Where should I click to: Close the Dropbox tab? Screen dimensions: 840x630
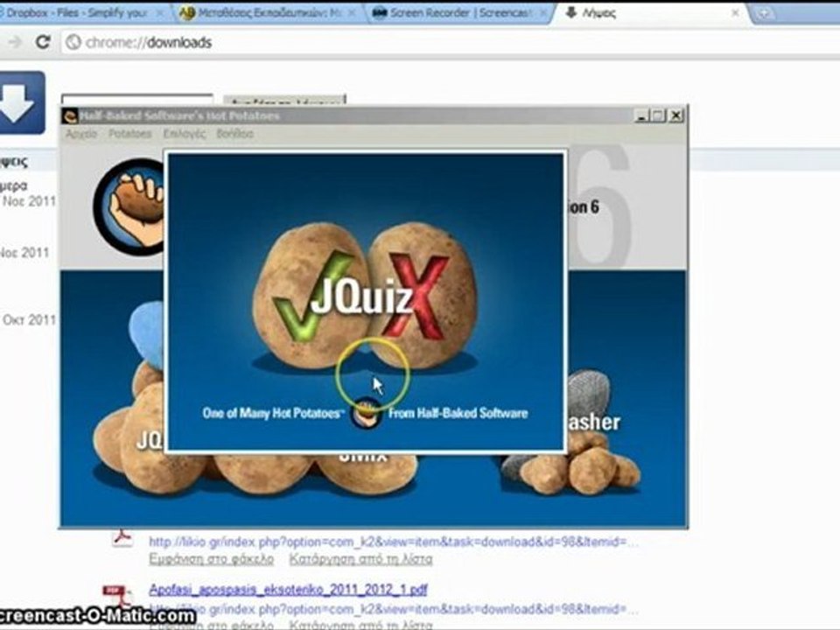point(159,13)
